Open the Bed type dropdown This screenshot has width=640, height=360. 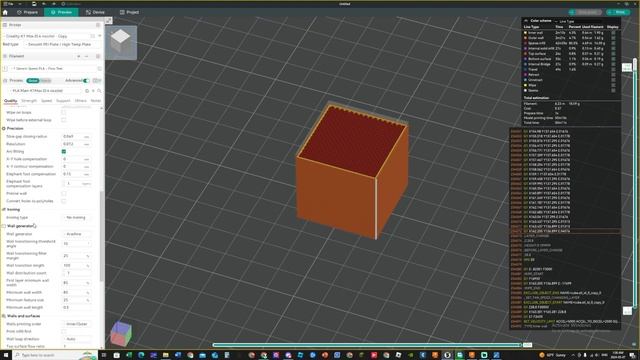pyautogui.click(x=61, y=44)
